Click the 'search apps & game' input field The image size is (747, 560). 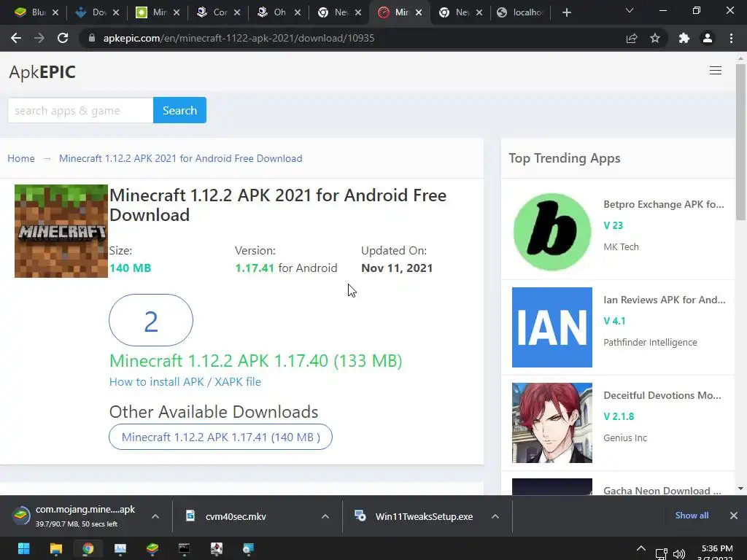[x=80, y=110]
